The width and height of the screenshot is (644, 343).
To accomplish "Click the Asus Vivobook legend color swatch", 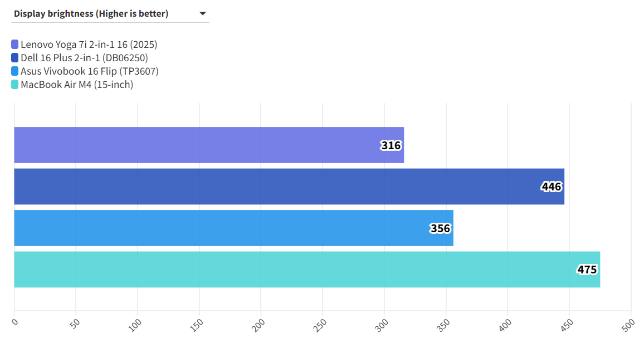I will (x=15, y=71).
